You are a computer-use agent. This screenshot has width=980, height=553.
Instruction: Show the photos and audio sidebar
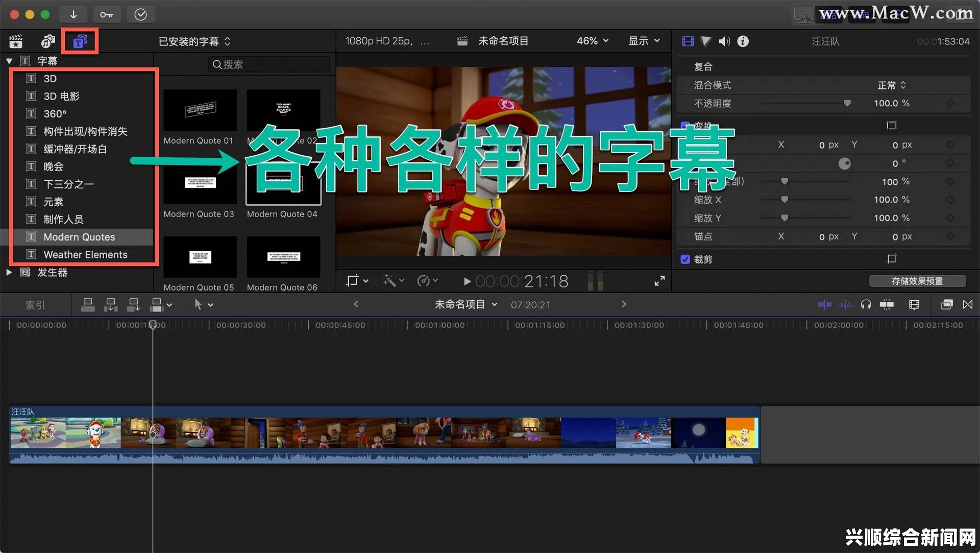48,41
